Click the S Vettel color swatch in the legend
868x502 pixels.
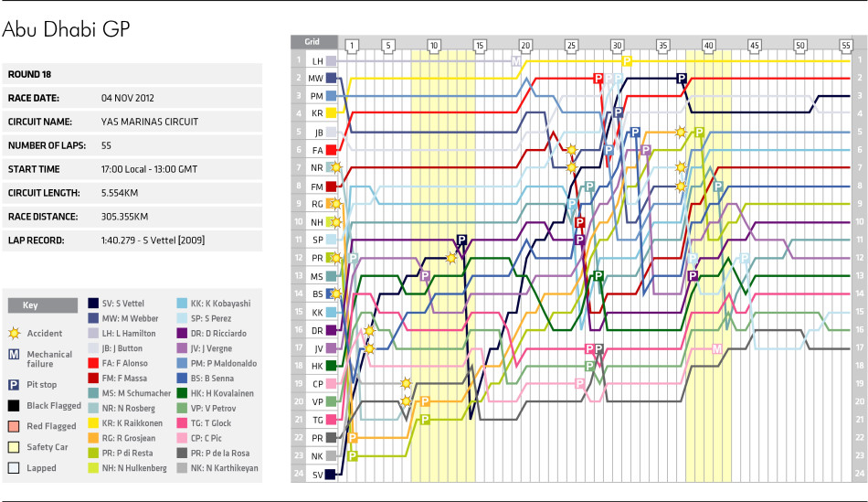pyautogui.click(x=95, y=303)
